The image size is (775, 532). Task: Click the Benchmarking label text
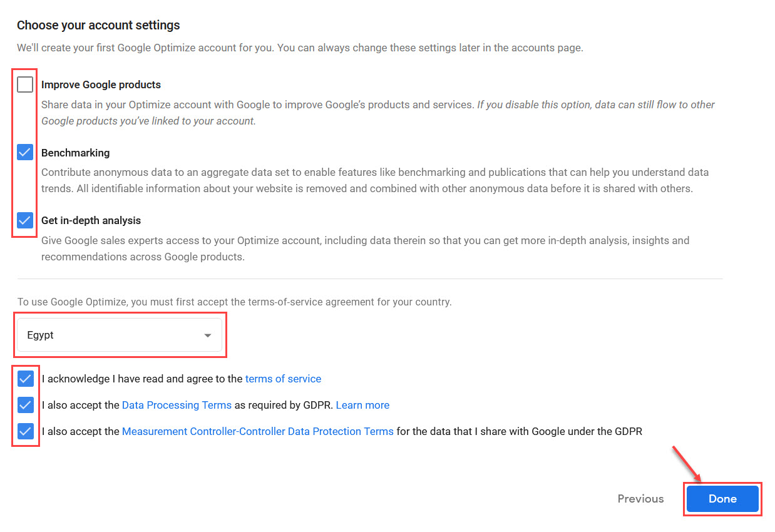75,153
